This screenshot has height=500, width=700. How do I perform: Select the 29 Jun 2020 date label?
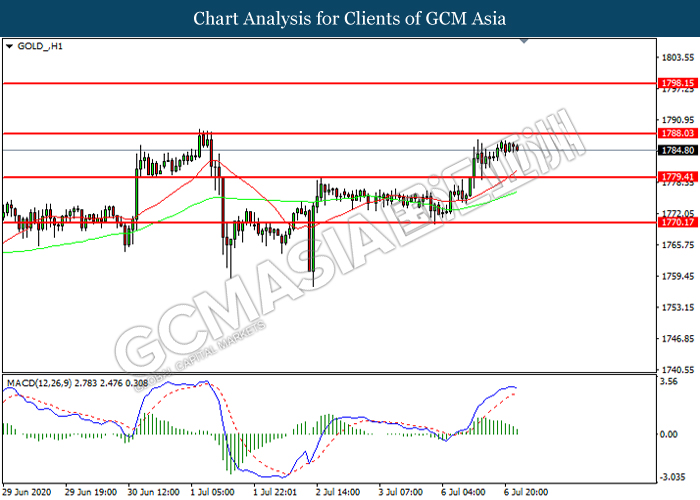(27, 492)
